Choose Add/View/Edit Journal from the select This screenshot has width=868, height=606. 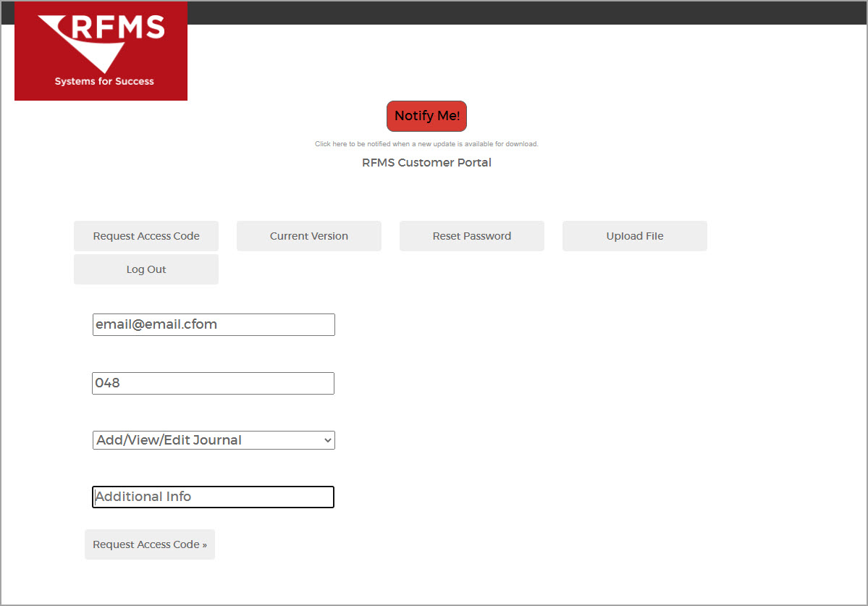click(x=213, y=439)
